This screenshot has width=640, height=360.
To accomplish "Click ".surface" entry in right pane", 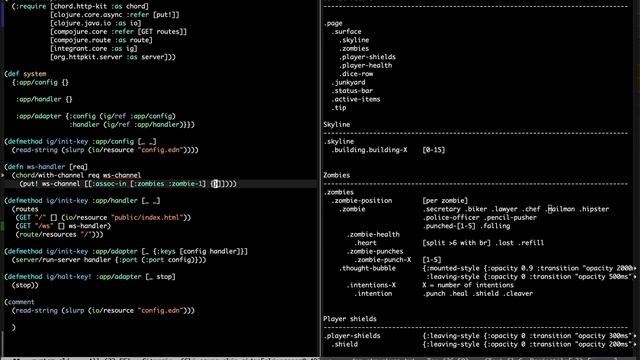I will pyautogui.click(x=346, y=31).
